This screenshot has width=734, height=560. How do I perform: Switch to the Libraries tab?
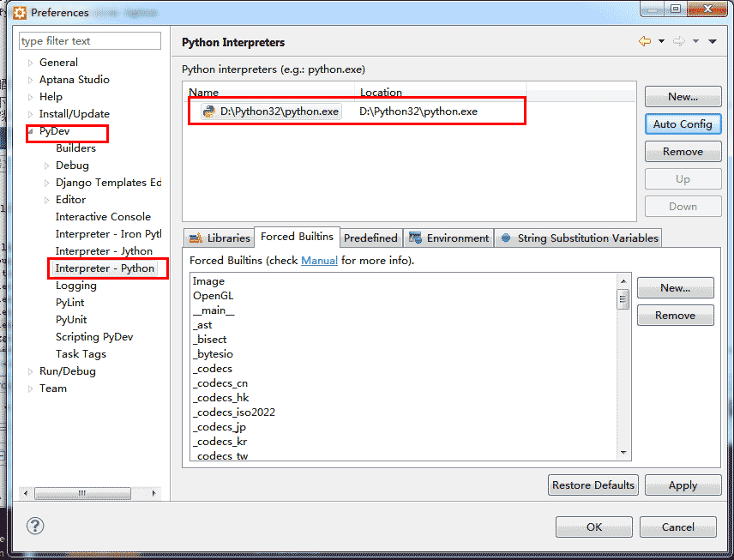pos(219,238)
